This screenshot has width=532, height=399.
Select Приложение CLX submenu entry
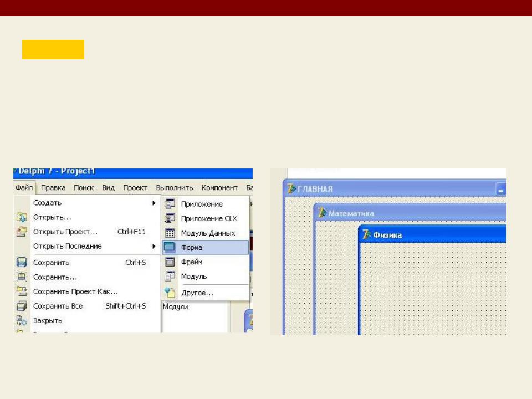click(206, 218)
